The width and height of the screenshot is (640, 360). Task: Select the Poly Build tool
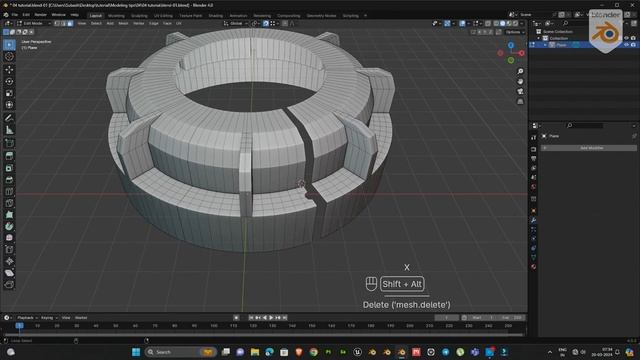point(9,214)
